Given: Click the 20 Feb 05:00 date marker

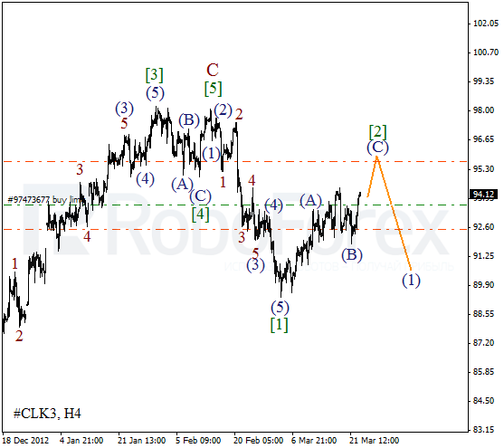Looking at the screenshot, I should 258,440.
